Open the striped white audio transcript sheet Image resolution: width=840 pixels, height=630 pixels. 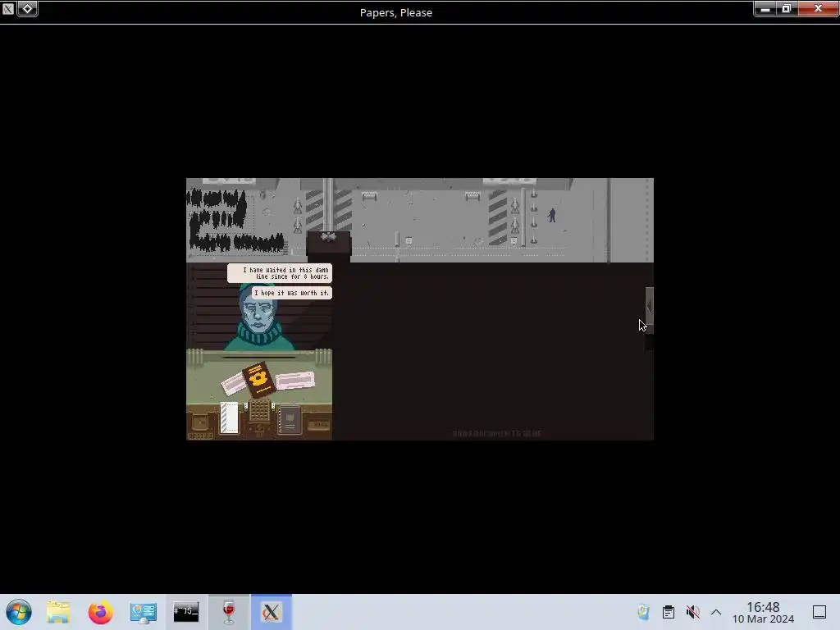[230, 418]
